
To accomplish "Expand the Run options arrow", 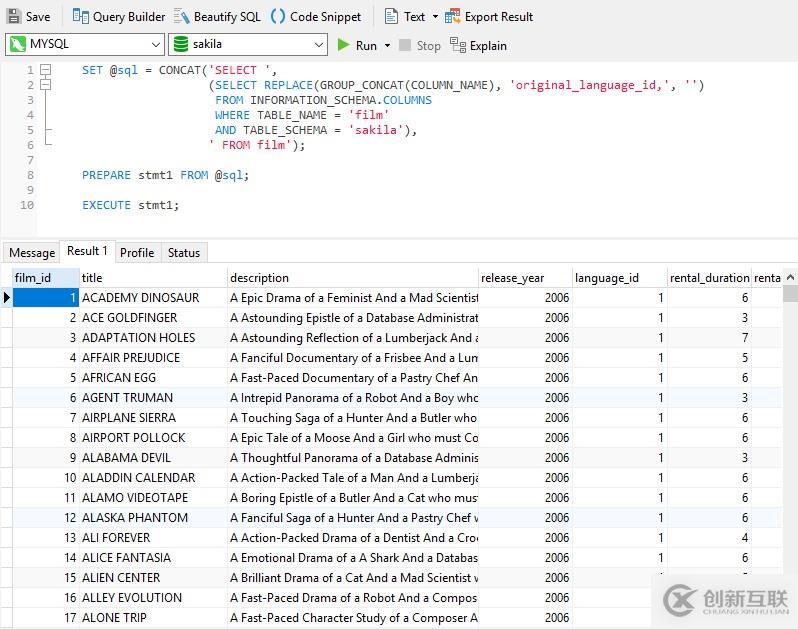I will [387, 45].
